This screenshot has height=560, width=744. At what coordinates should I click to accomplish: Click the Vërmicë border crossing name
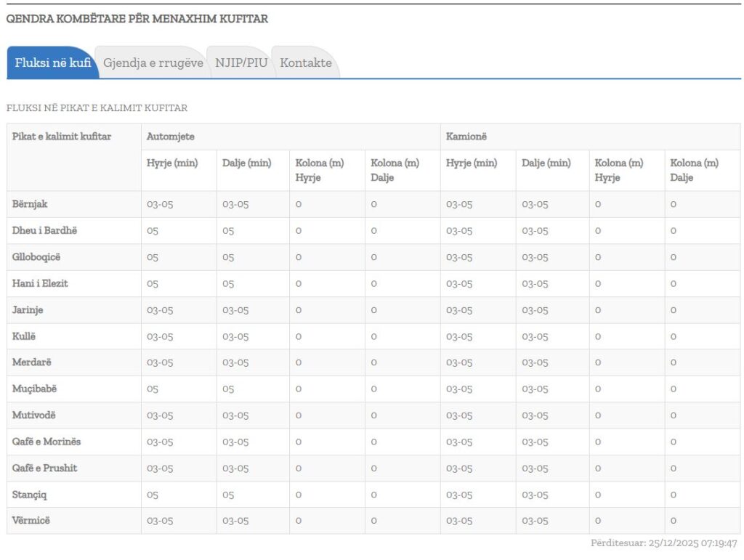(x=31, y=521)
